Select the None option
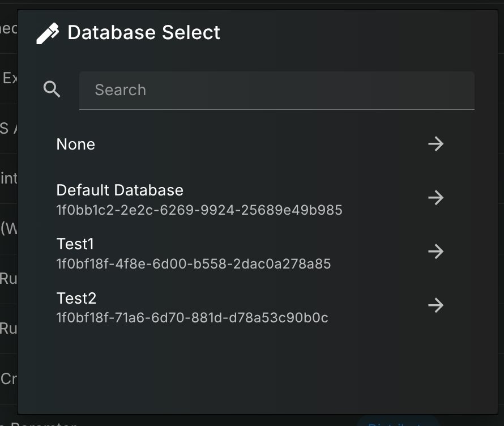The height and width of the screenshot is (426, 504). (76, 144)
